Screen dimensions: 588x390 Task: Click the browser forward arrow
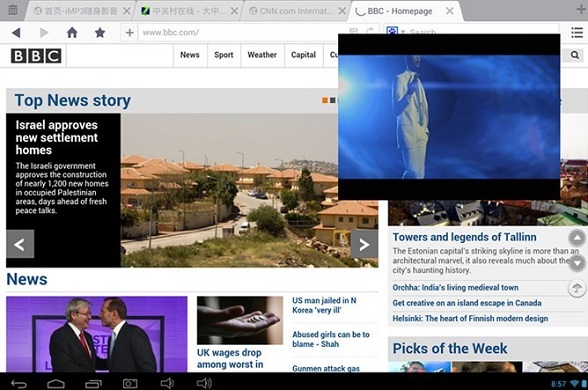coord(44,33)
